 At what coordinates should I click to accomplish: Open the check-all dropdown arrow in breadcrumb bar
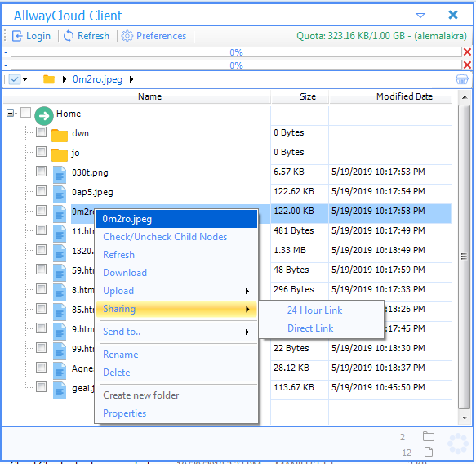[24, 79]
